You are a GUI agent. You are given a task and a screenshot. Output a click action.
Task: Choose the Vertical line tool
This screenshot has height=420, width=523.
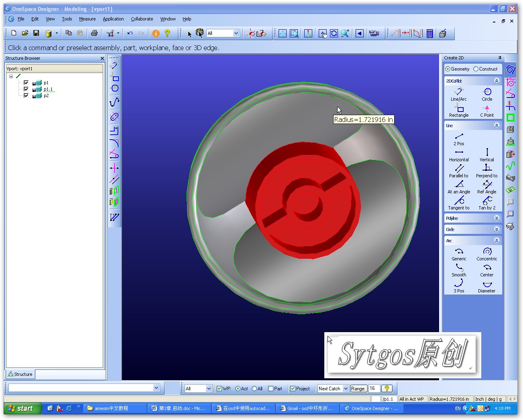[x=487, y=155]
